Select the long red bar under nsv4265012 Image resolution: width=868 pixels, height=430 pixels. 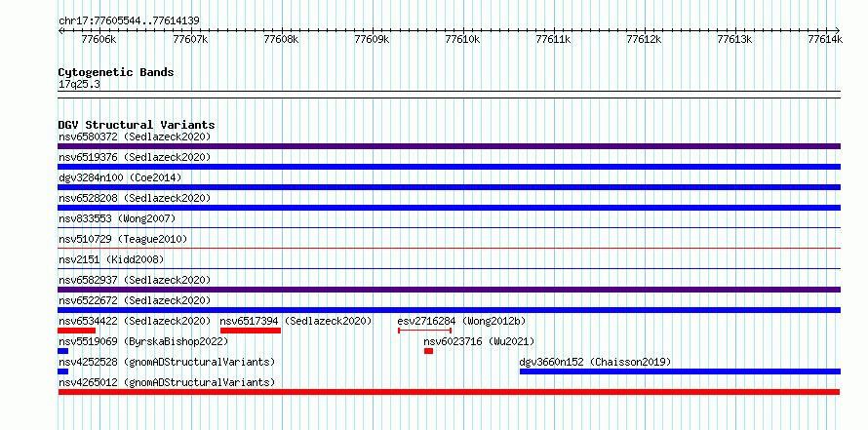[449, 392]
